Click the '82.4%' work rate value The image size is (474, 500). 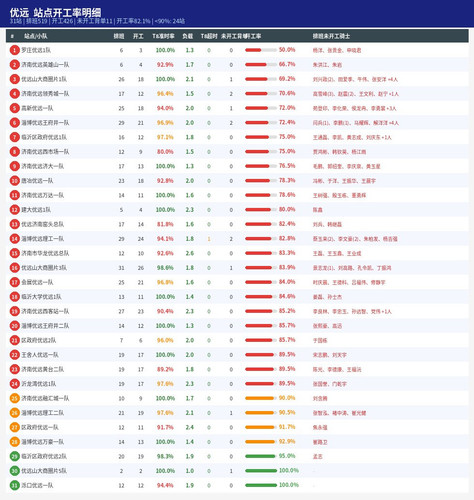click(x=287, y=224)
